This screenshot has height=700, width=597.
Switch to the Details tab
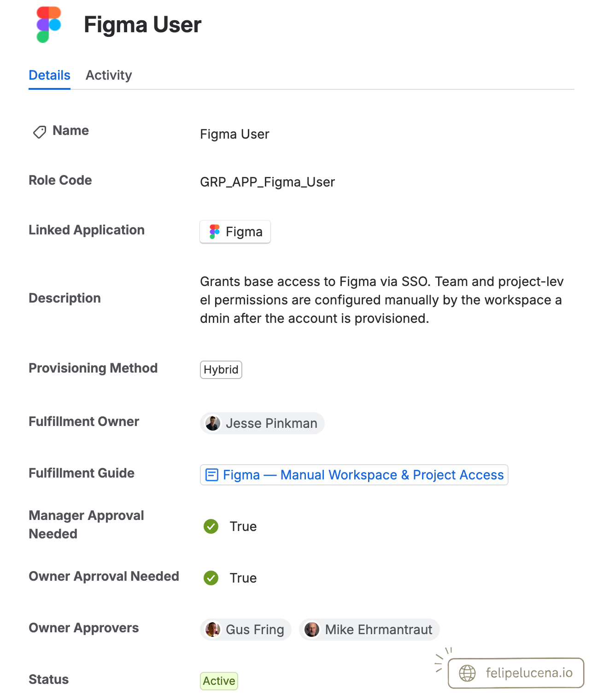coord(49,75)
